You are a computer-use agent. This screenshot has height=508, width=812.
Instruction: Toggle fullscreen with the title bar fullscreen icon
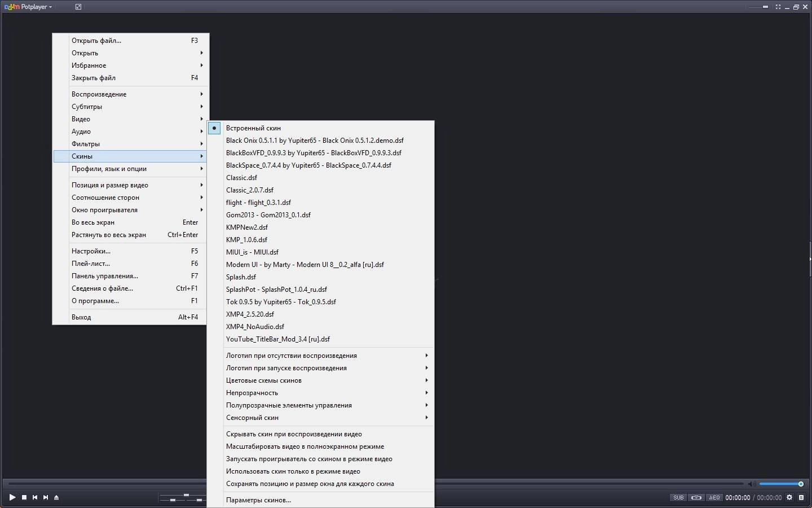778,7
